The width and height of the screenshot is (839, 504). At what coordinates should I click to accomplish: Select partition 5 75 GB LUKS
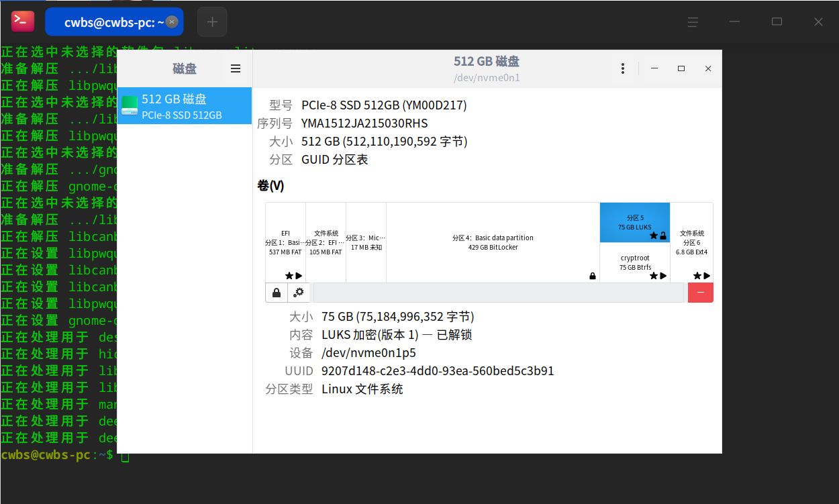635,223
